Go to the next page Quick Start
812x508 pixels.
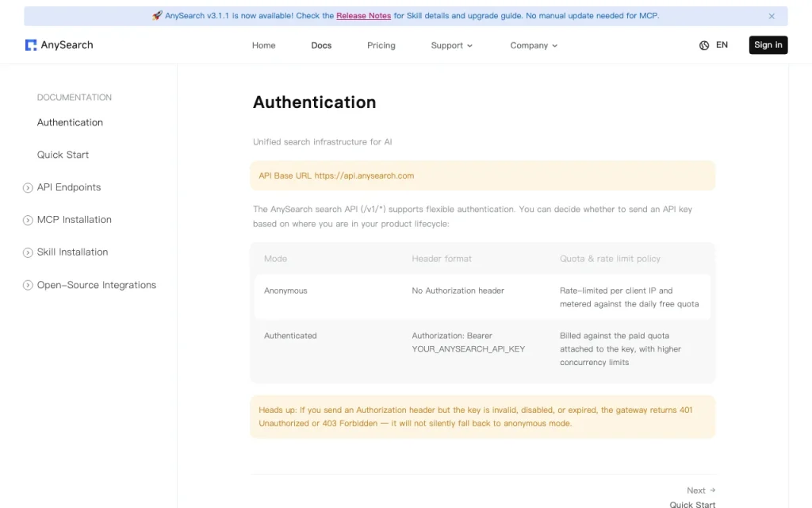click(692, 503)
